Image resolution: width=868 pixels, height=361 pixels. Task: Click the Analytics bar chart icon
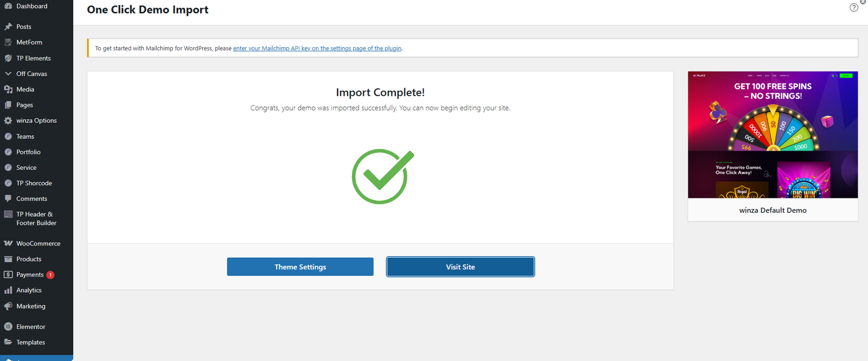(x=8, y=291)
